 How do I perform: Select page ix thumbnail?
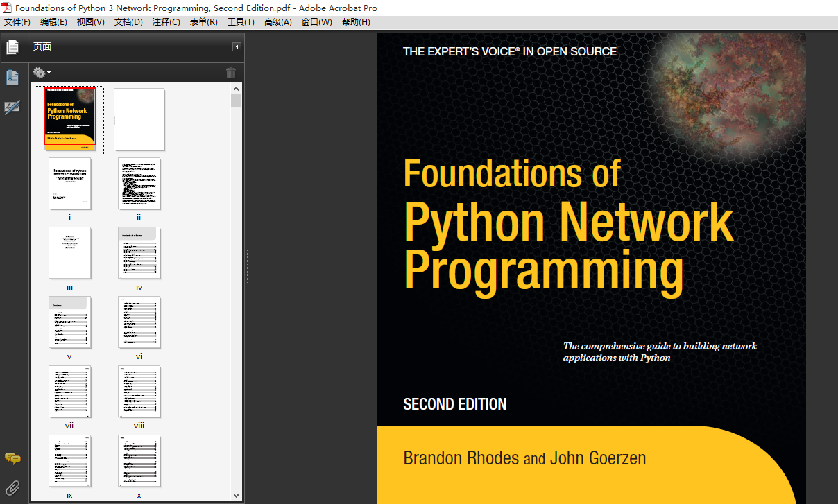tap(69, 460)
